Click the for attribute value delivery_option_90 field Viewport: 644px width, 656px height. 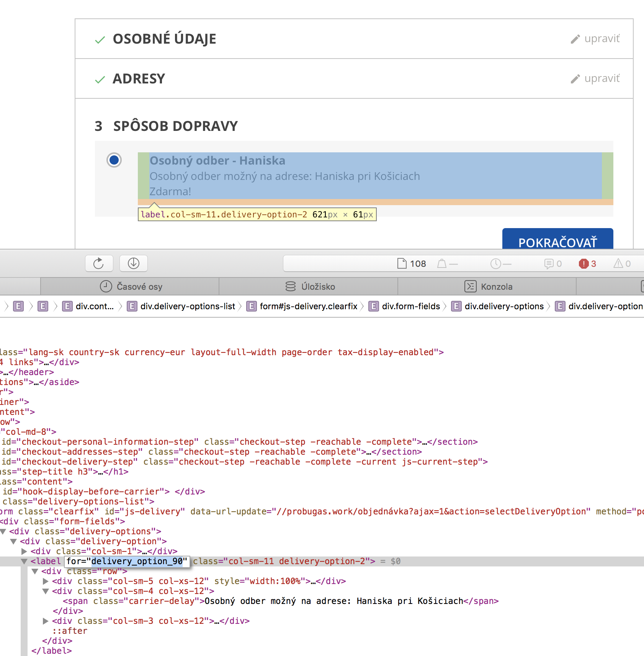(x=137, y=561)
